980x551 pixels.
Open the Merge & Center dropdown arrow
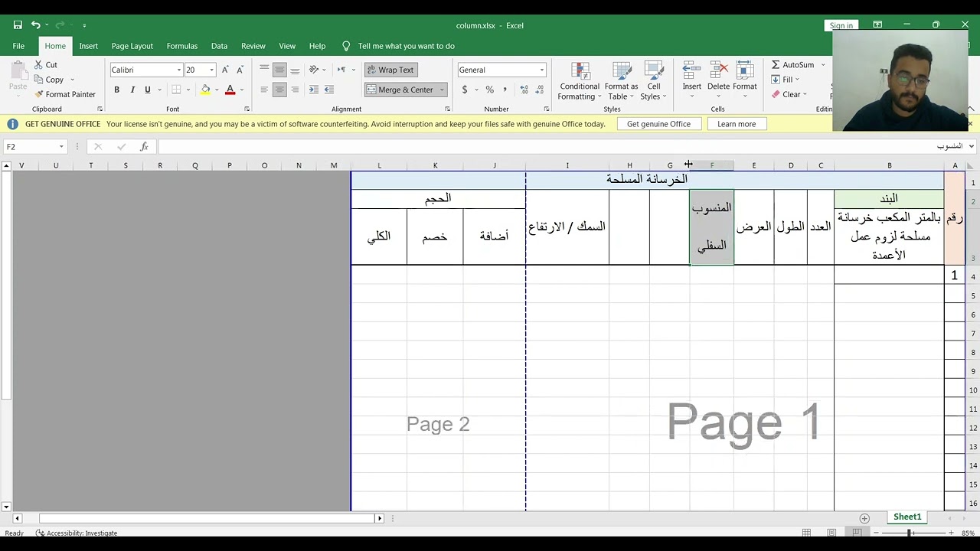[x=442, y=90]
